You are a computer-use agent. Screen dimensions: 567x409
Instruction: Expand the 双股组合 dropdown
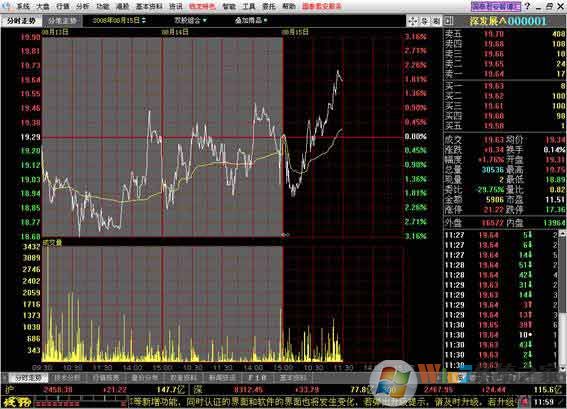point(191,21)
